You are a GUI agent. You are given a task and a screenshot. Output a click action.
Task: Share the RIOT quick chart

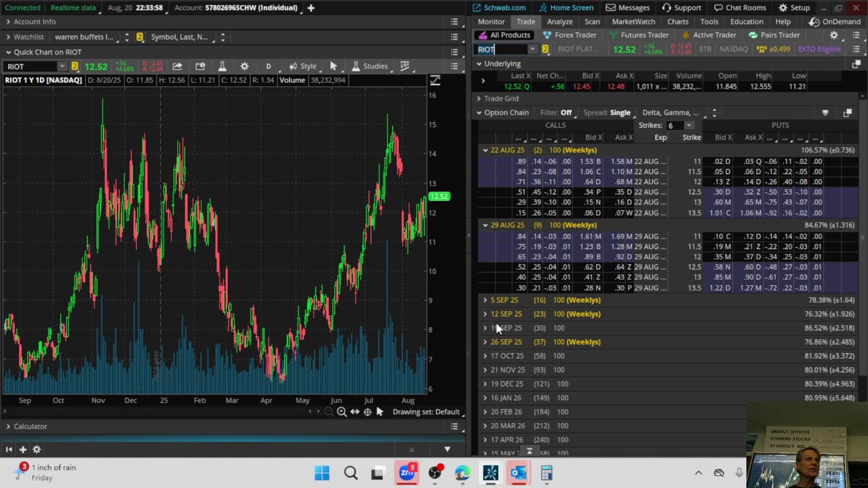(177, 66)
